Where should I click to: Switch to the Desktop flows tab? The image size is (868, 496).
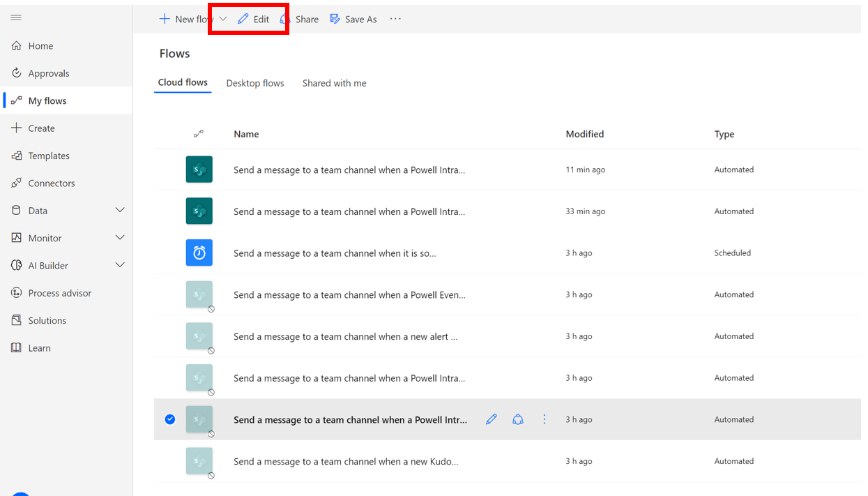coord(255,83)
